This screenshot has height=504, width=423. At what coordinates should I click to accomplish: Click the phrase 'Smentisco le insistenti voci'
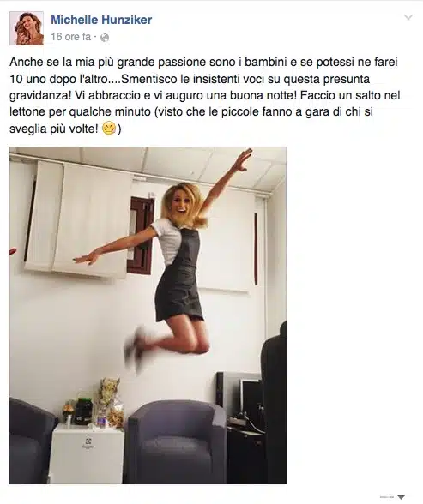180,79
